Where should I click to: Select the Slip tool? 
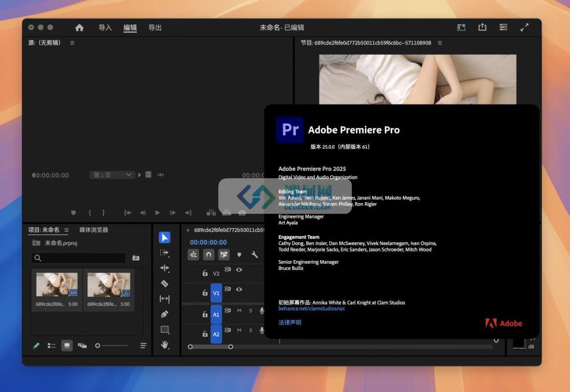[x=164, y=299]
